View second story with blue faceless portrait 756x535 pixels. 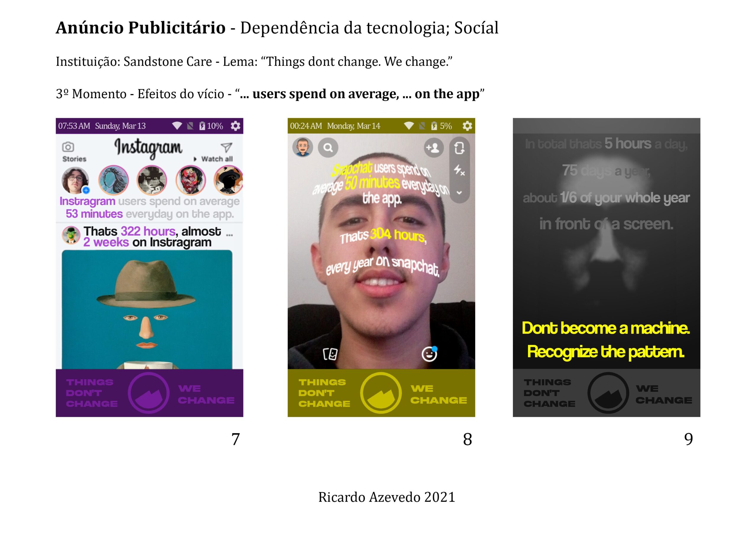pos(114,180)
